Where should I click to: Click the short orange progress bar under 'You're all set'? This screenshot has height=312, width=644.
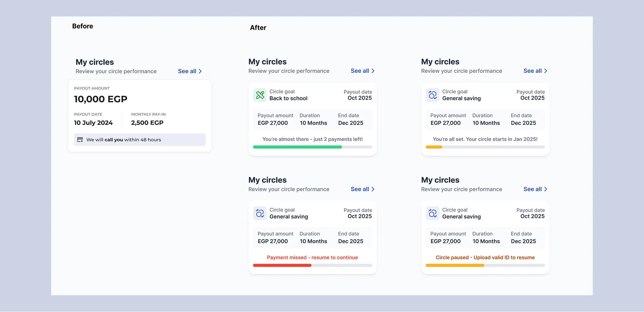pos(434,147)
